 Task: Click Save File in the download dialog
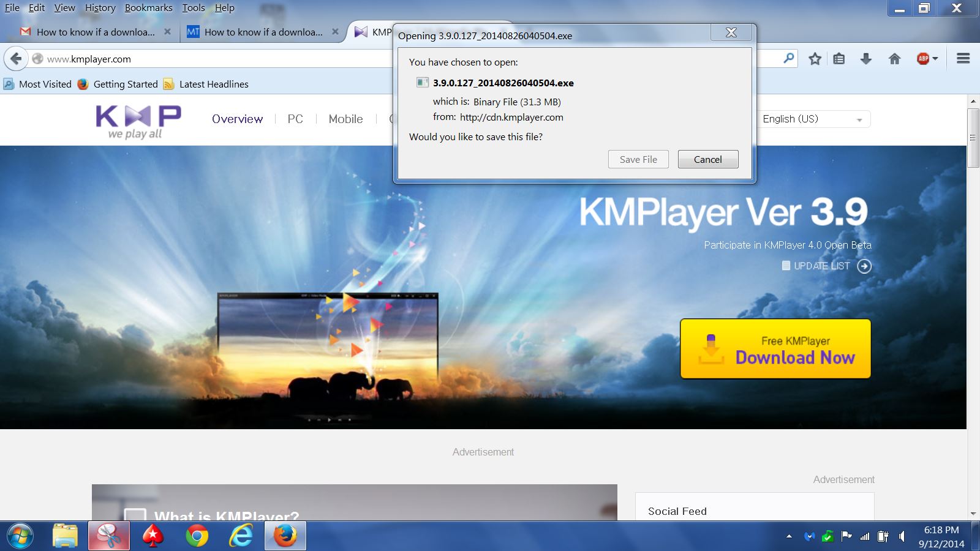click(x=638, y=159)
